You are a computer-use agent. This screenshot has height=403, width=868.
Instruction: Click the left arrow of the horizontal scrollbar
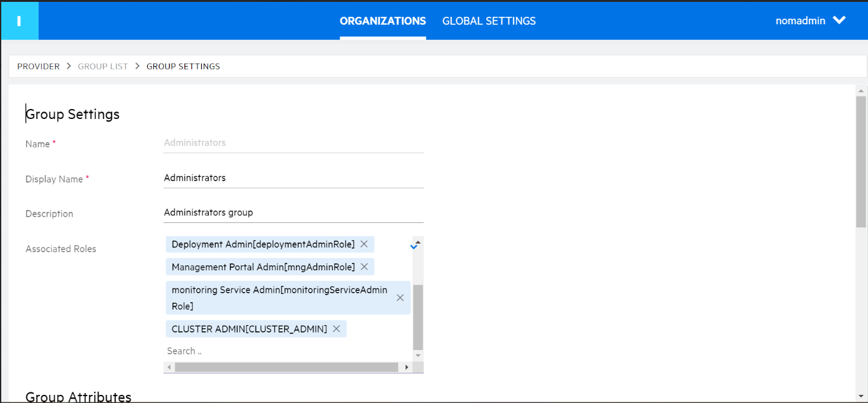[169, 367]
